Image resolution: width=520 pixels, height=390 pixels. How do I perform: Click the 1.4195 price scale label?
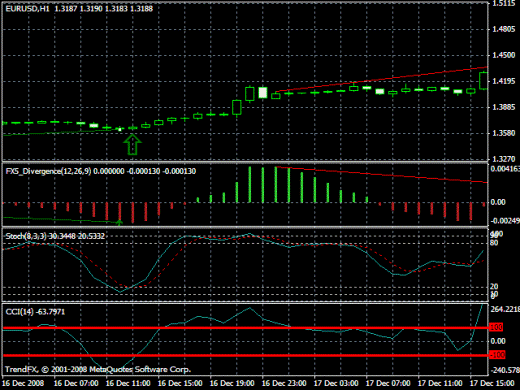point(504,81)
